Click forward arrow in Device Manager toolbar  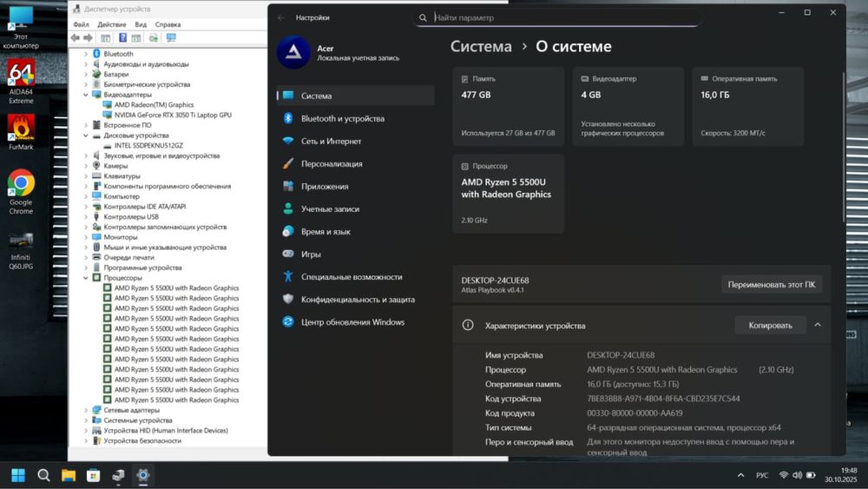point(88,37)
